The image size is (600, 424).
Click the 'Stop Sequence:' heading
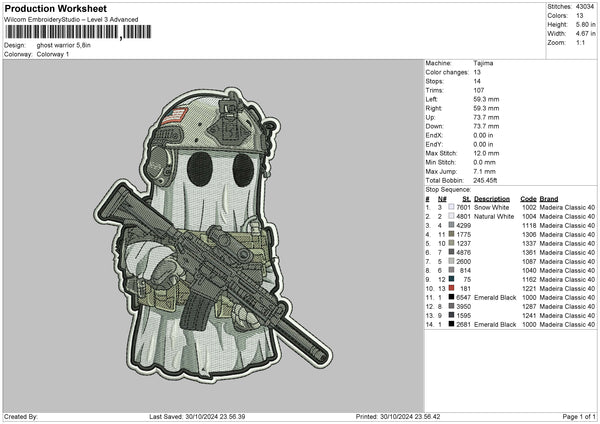448,189
